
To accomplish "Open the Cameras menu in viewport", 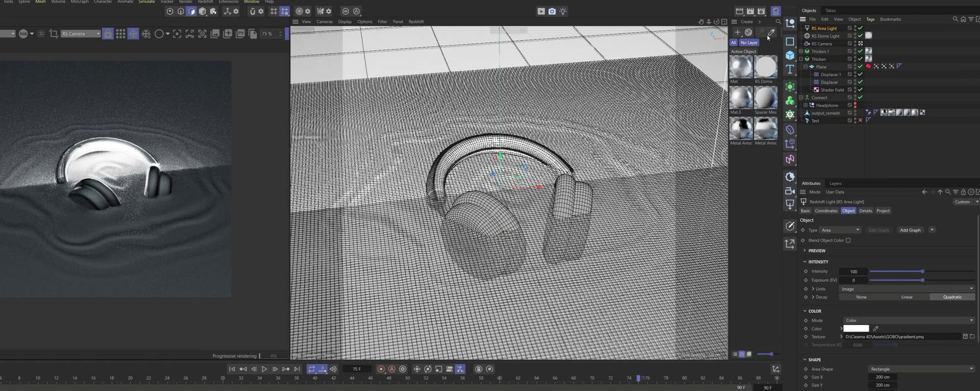I will pyautogui.click(x=325, y=22).
